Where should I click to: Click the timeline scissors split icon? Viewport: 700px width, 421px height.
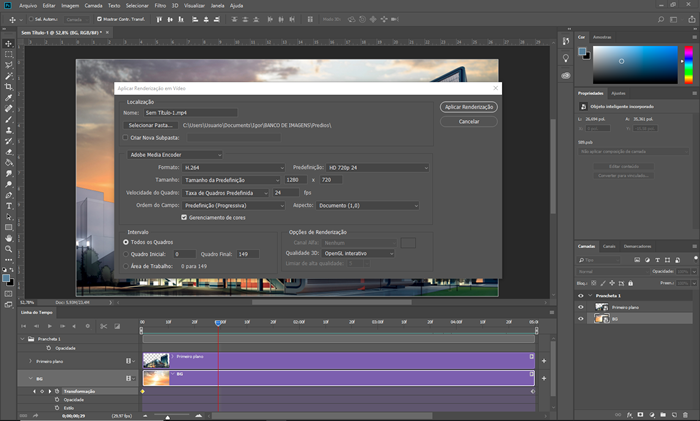(104, 326)
